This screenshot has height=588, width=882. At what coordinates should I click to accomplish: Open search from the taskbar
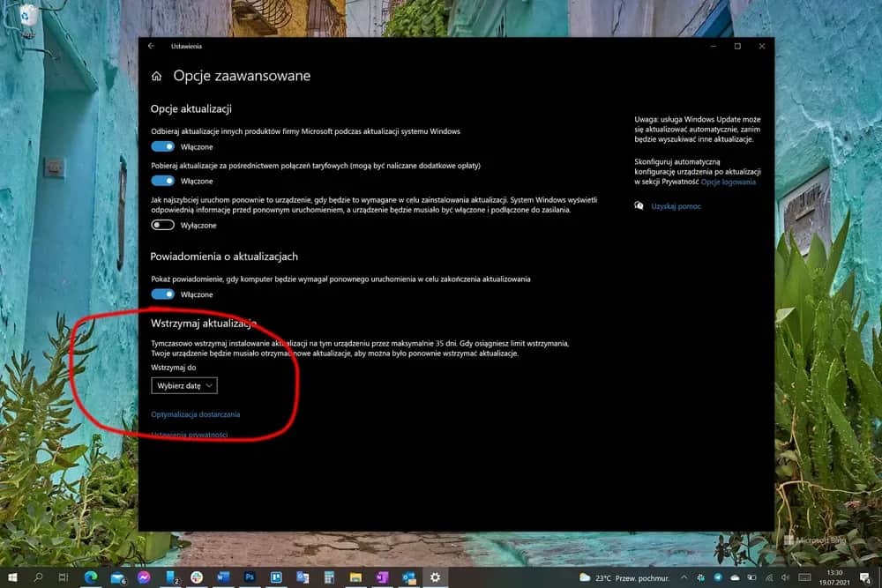coord(39,578)
